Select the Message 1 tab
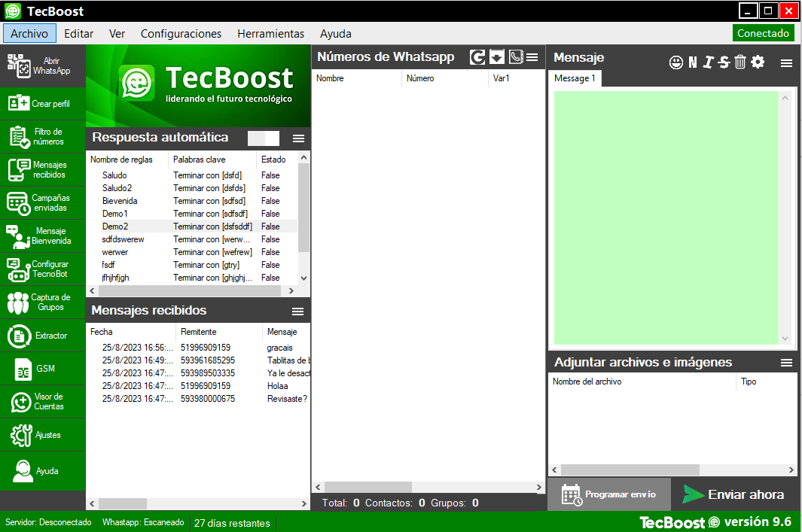Image resolution: width=802 pixels, height=532 pixels. tap(575, 78)
